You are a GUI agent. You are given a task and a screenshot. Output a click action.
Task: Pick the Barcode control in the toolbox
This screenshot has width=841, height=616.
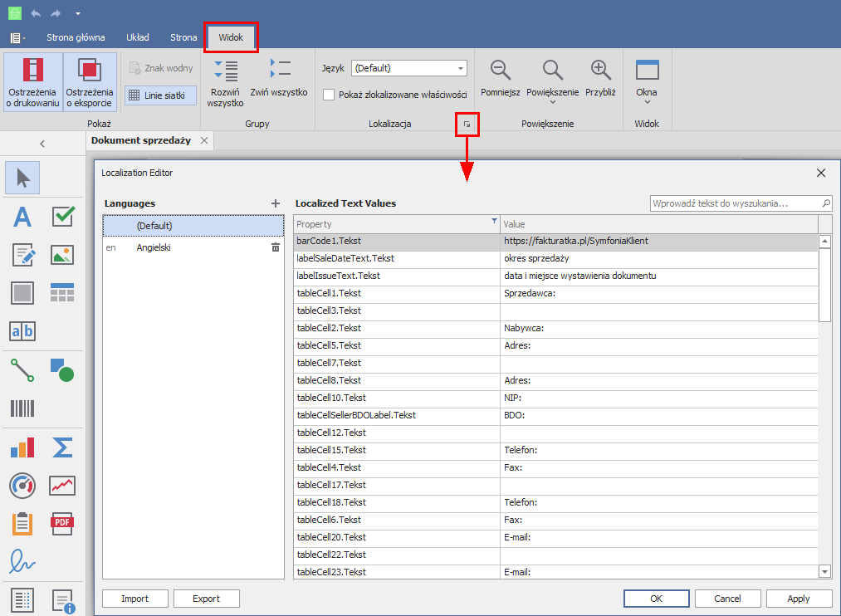22,408
